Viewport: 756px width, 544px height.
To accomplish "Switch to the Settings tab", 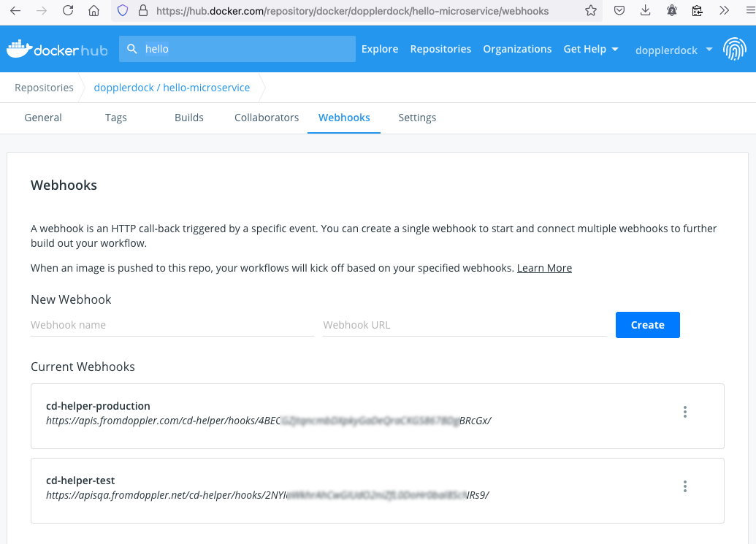I will [x=417, y=118].
